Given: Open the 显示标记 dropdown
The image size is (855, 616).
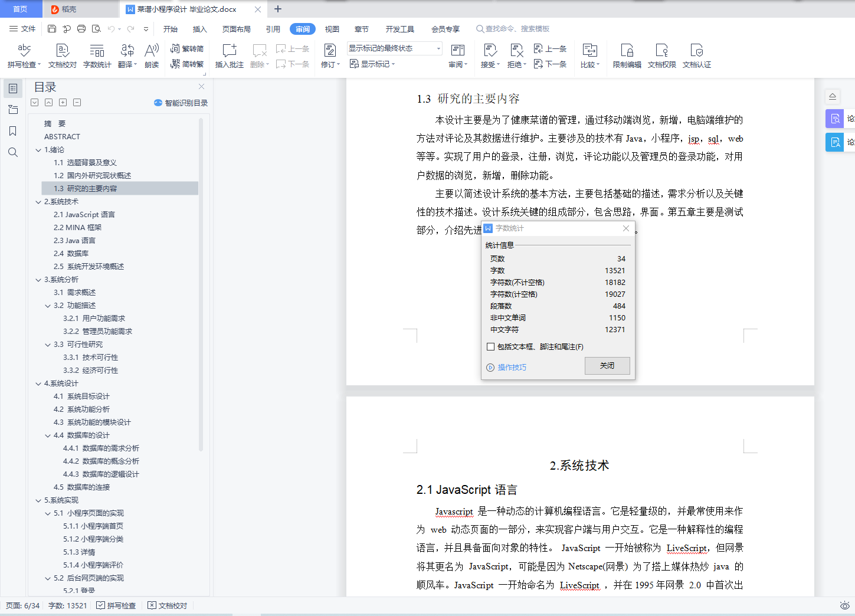Looking at the screenshot, I should coord(372,64).
